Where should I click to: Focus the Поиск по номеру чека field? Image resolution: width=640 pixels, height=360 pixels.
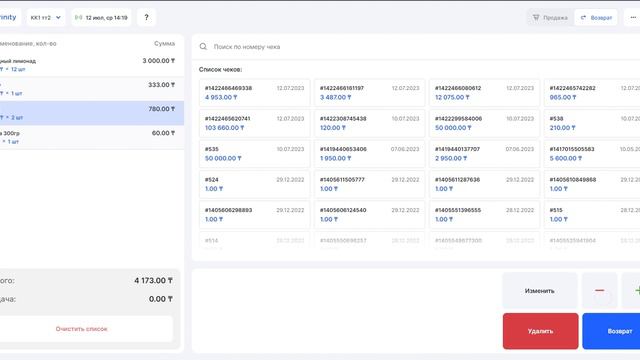tap(416, 47)
